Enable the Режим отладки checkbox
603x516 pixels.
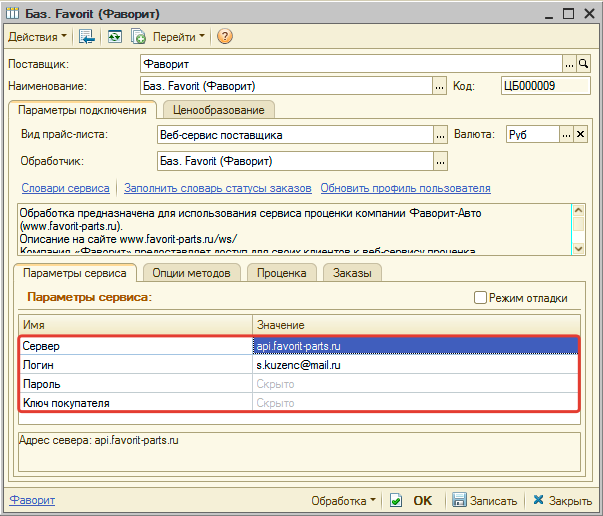[480, 298]
